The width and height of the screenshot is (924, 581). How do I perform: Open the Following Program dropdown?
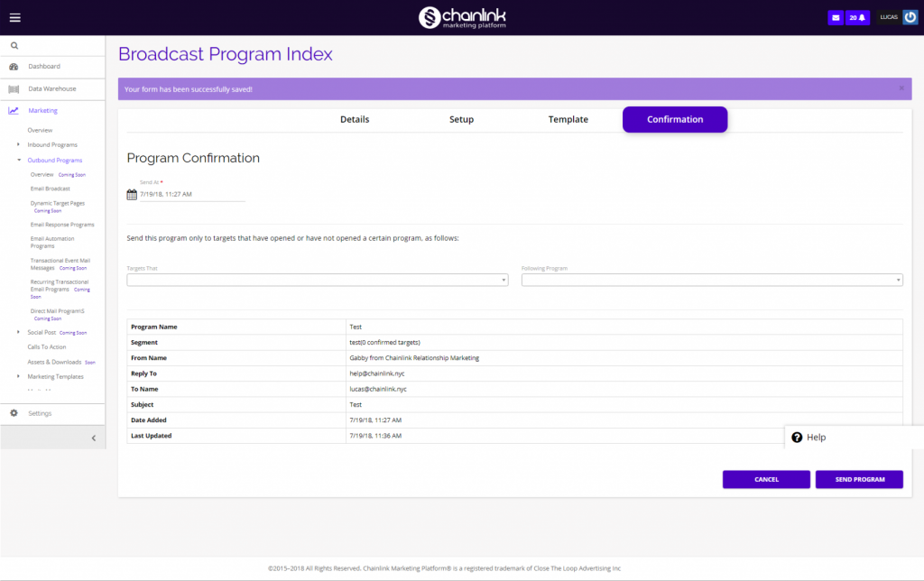click(x=712, y=280)
